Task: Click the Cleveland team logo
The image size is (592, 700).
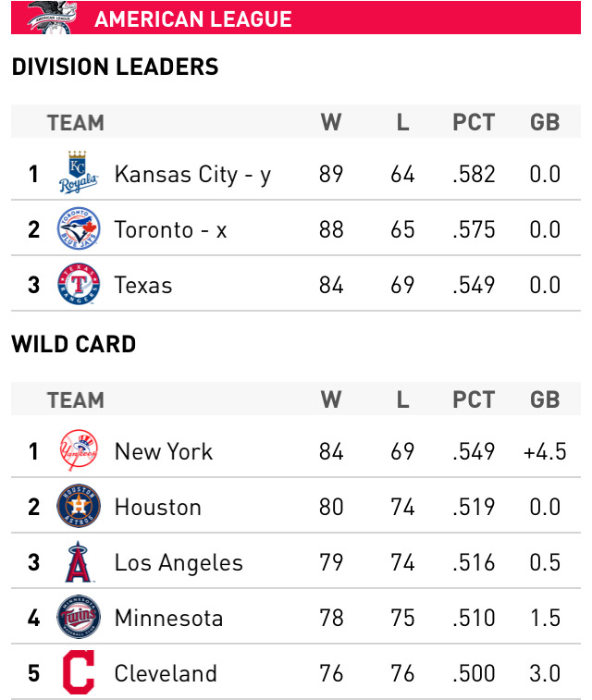Action: [x=78, y=673]
